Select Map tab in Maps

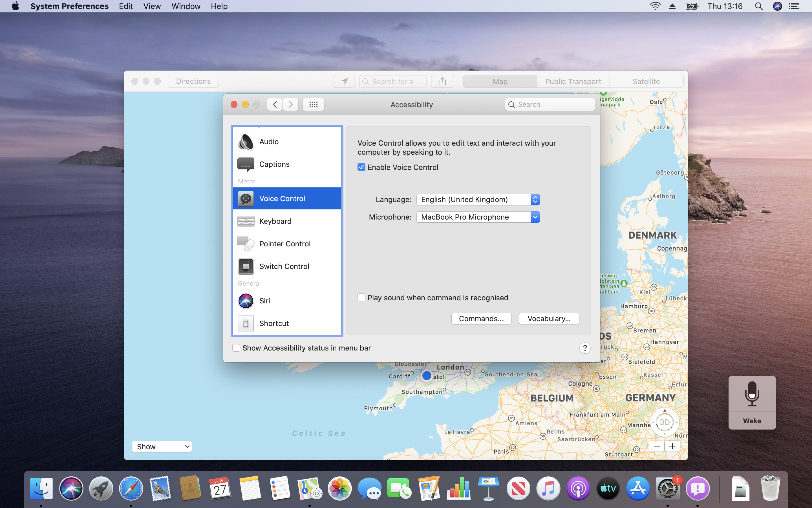coord(500,82)
